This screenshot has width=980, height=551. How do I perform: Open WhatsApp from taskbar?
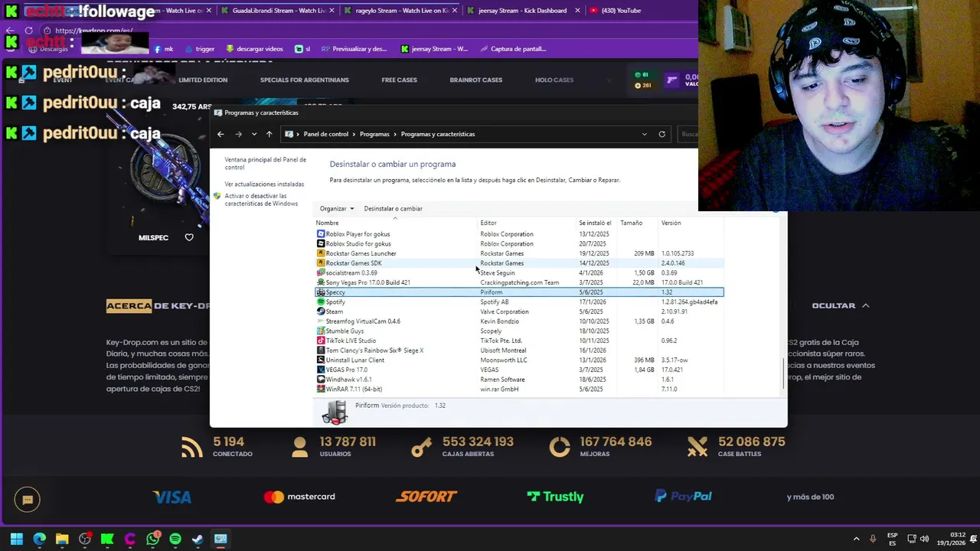(x=152, y=539)
